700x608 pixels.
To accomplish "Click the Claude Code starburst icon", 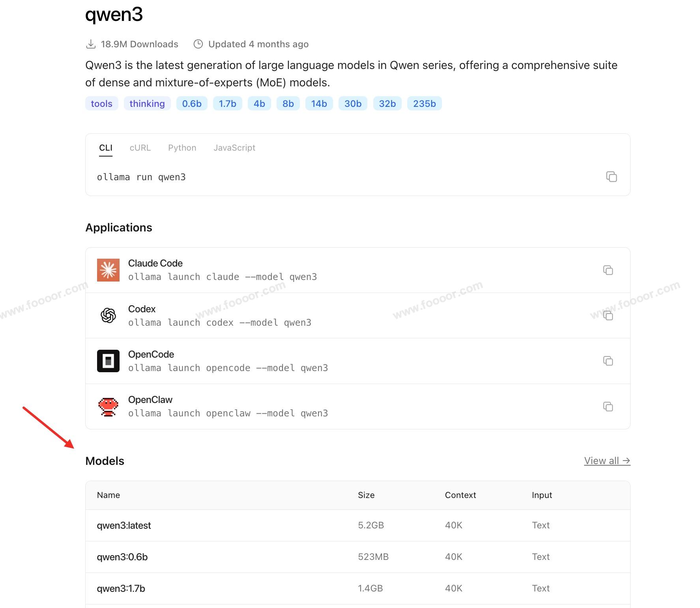I will [108, 270].
